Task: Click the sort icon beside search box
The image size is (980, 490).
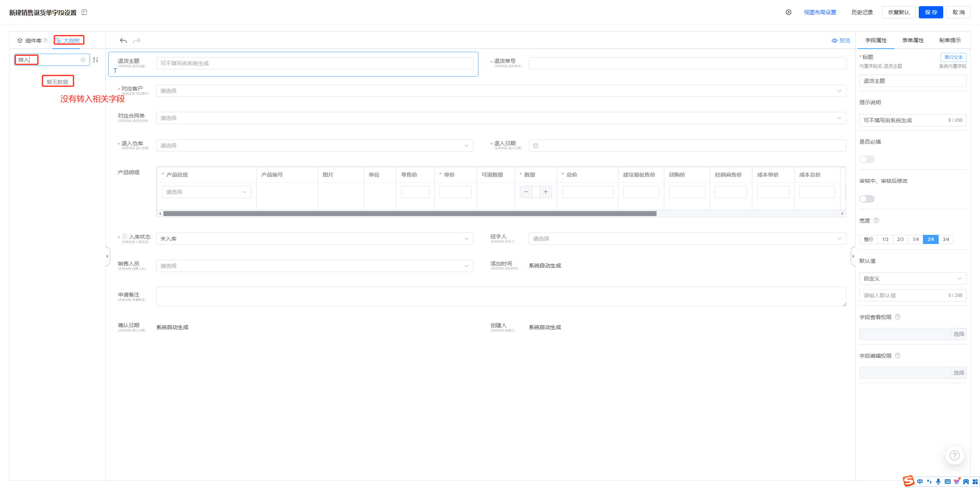Action: coord(96,60)
